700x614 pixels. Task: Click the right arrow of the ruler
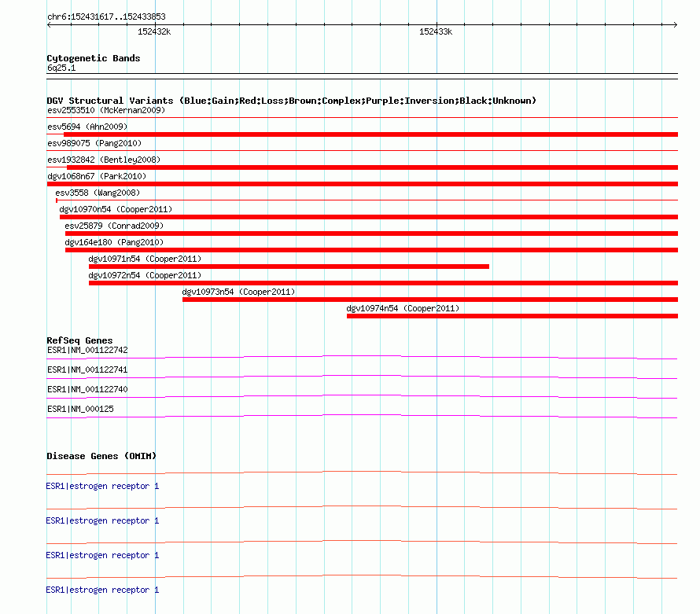(x=676, y=25)
